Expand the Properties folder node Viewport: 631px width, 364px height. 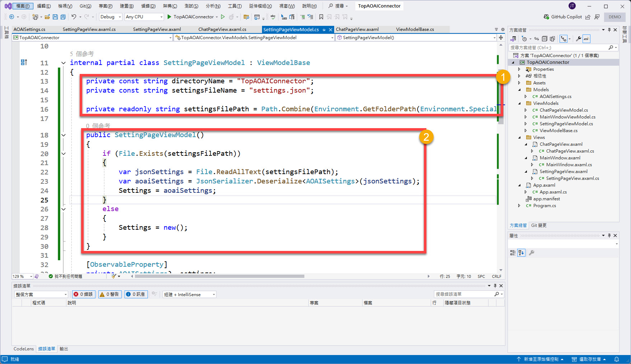519,69
